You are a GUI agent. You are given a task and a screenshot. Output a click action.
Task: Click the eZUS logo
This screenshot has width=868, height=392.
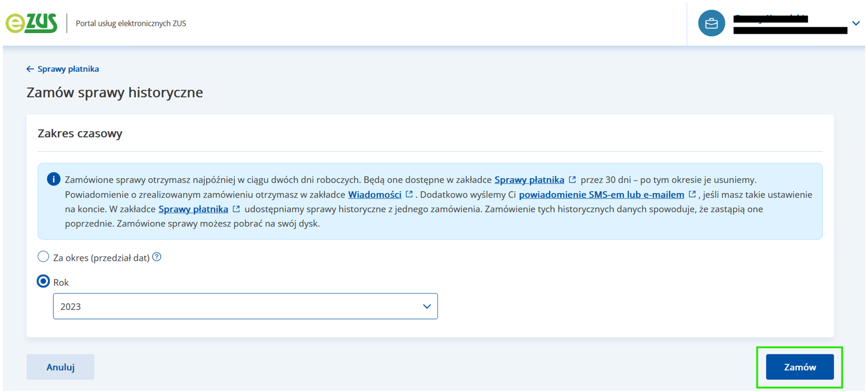pos(31,23)
